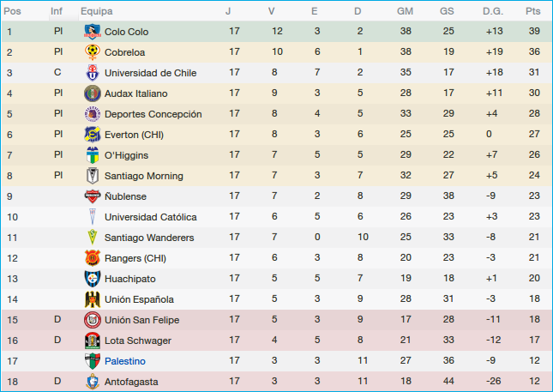This screenshot has width=553, height=392.
Task: Click the Audax Italiano club crest
Action: point(91,93)
